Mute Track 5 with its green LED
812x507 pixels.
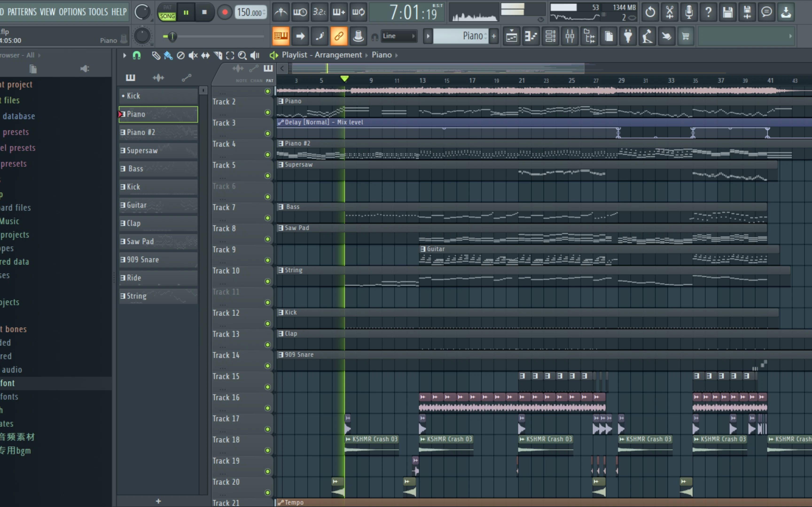(x=267, y=176)
